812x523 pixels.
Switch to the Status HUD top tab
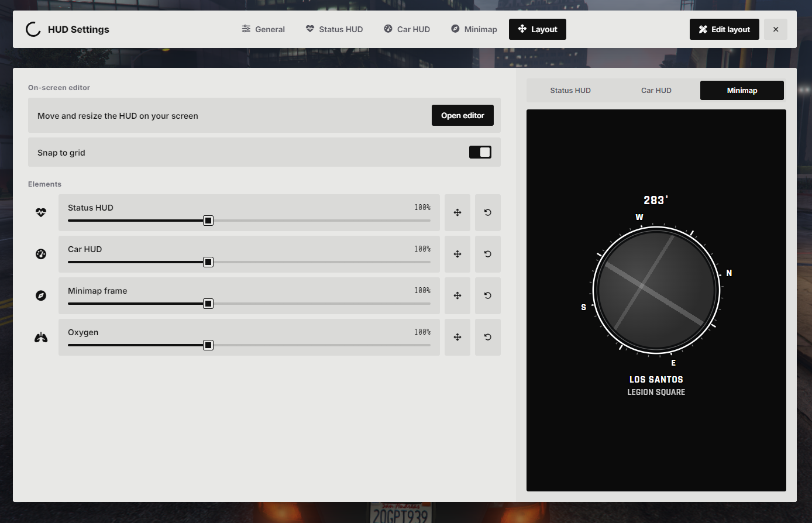tap(335, 29)
